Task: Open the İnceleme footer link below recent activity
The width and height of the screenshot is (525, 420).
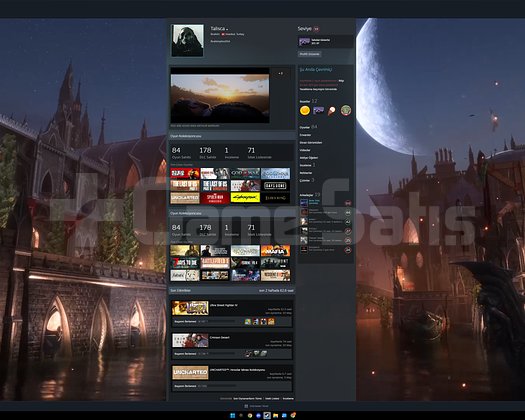Action: point(288,399)
